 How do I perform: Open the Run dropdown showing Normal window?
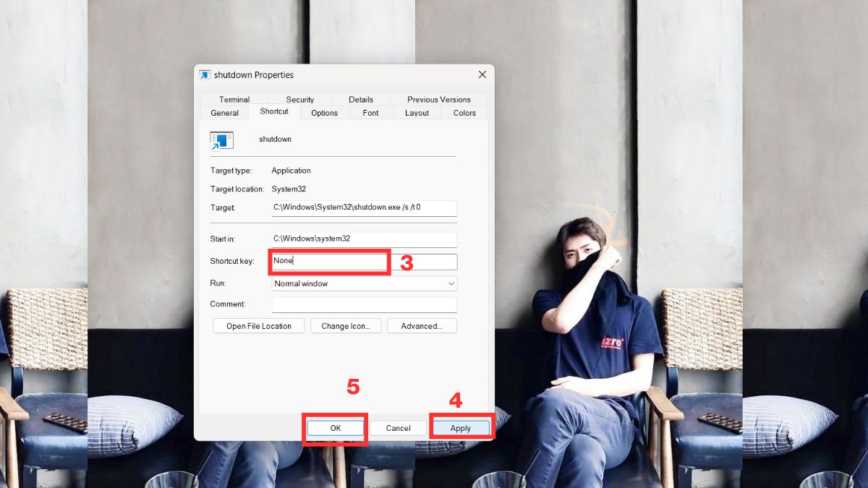(365, 283)
